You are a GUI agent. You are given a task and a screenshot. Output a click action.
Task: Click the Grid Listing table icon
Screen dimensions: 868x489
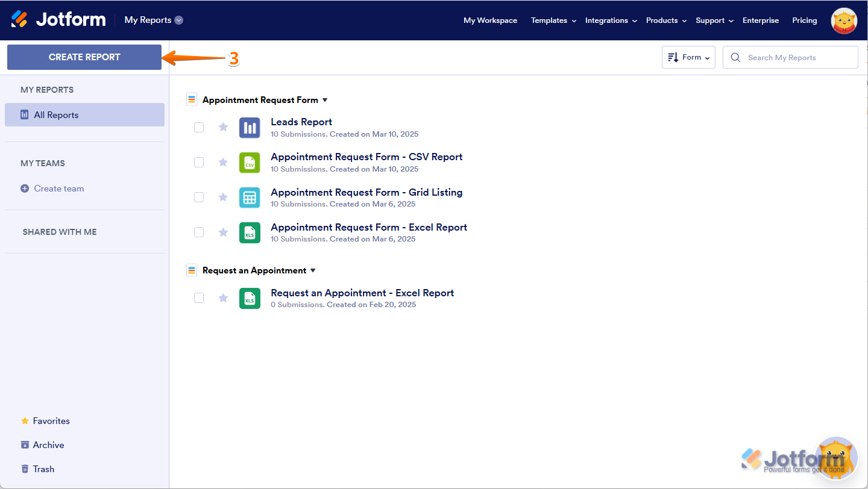click(x=250, y=198)
